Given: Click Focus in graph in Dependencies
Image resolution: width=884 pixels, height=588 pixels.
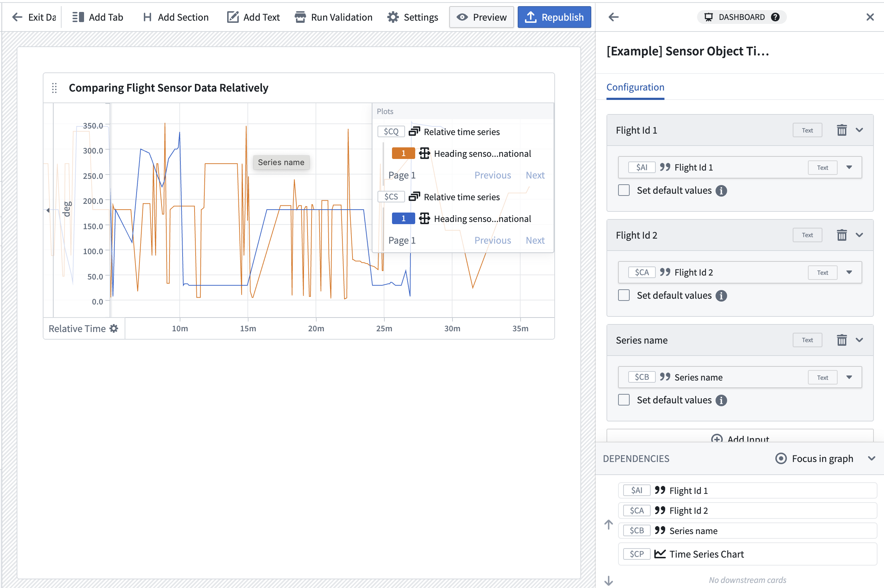Looking at the screenshot, I should coord(814,459).
